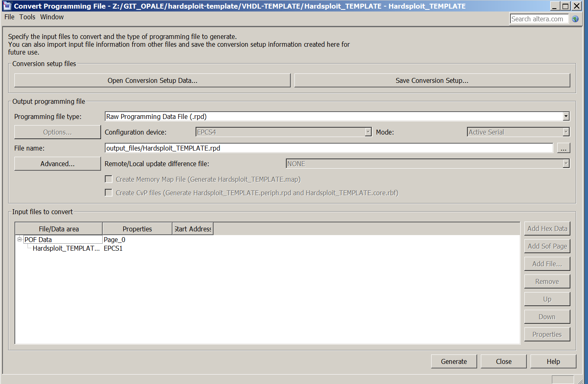Open the Configuration device EPCS4 dropdown
The height and width of the screenshot is (384, 588).
tap(368, 132)
